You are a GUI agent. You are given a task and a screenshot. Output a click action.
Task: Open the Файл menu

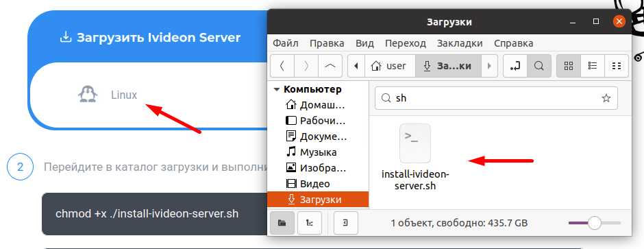[x=286, y=43]
